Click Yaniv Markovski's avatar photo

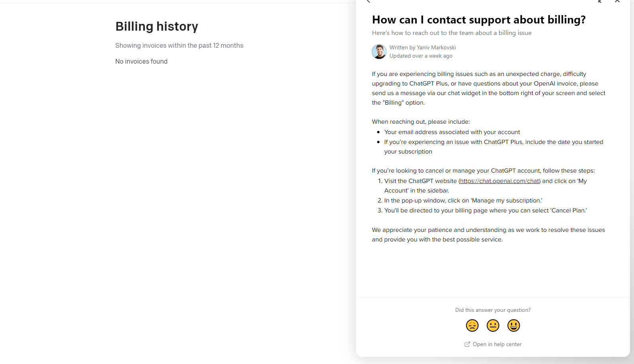(379, 52)
